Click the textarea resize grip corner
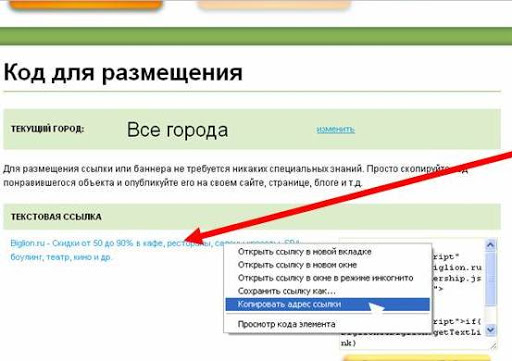 click(493, 346)
